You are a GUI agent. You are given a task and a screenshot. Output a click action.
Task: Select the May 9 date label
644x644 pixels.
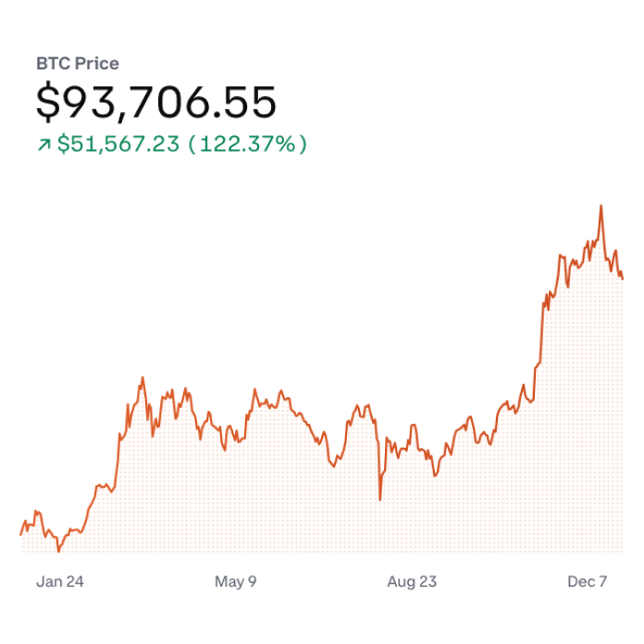[x=235, y=582]
